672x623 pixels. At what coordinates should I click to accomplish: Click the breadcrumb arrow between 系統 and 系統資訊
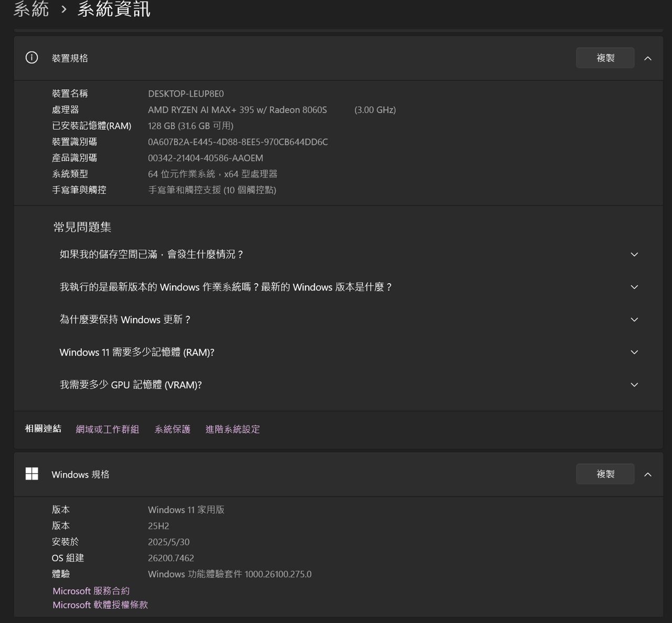click(x=64, y=9)
